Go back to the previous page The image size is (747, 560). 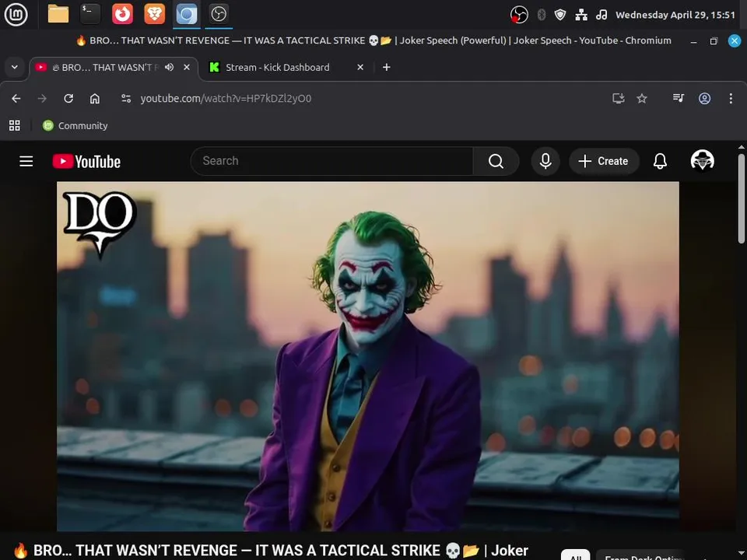[x=16, y=99]
